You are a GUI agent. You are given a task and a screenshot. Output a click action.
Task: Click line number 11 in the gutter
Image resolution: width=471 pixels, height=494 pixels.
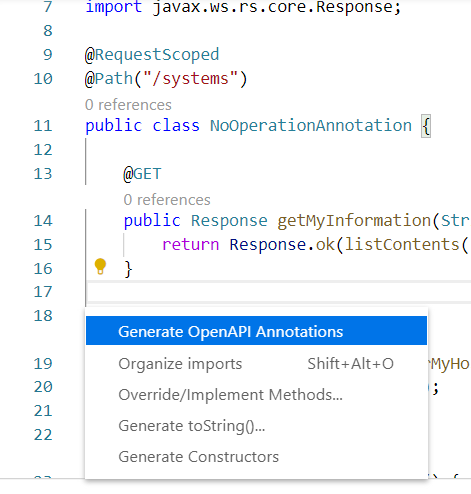point(43,126)
